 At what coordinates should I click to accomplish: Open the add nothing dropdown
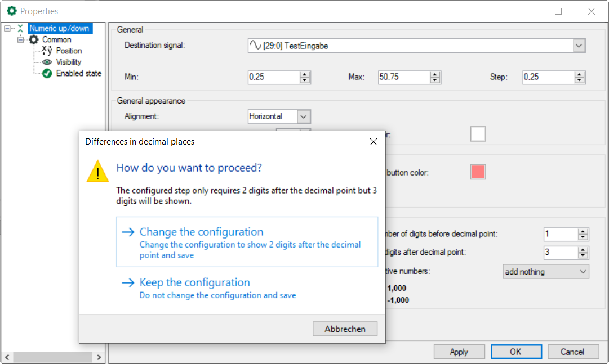coord(583,272)
